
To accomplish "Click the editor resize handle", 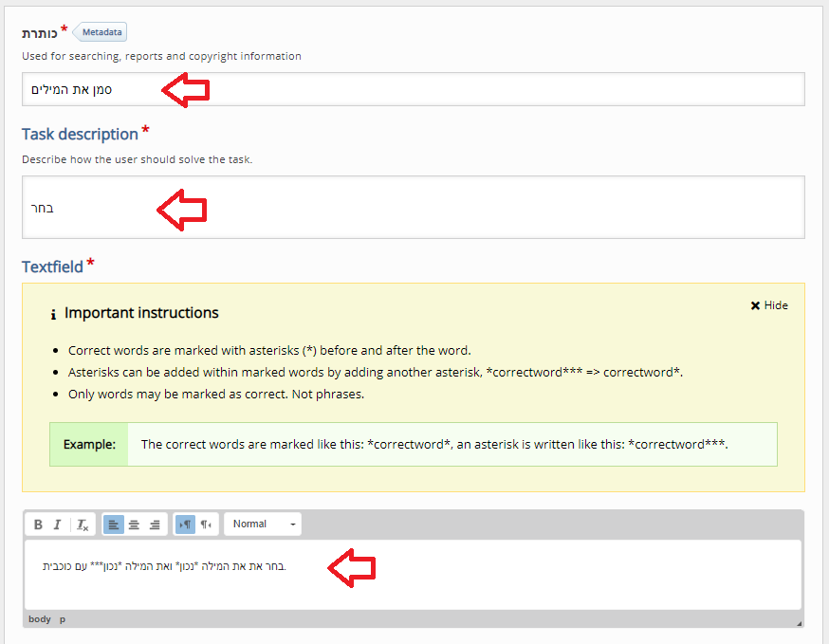I will click(x=799, y=623).
